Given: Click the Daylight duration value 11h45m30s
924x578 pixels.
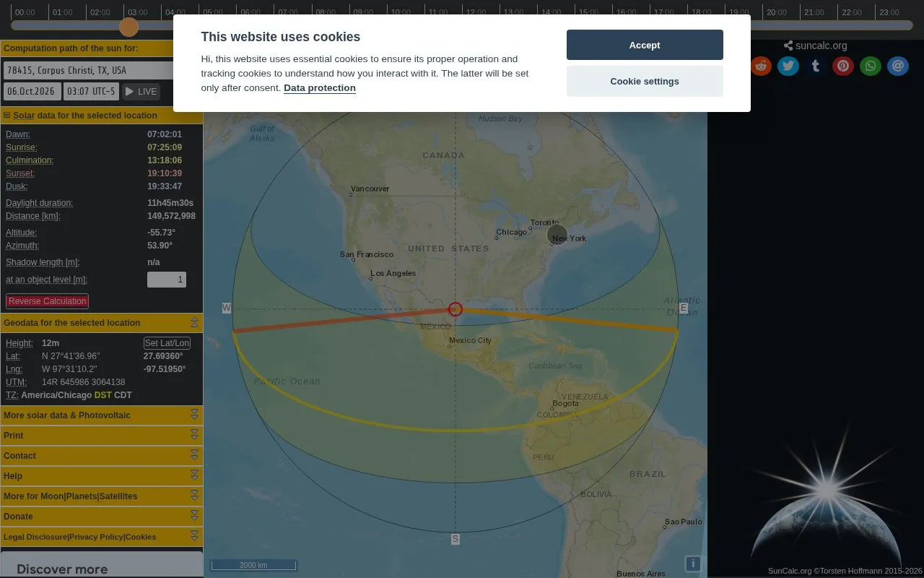Looking at the screenshot, I should [170, 203].
